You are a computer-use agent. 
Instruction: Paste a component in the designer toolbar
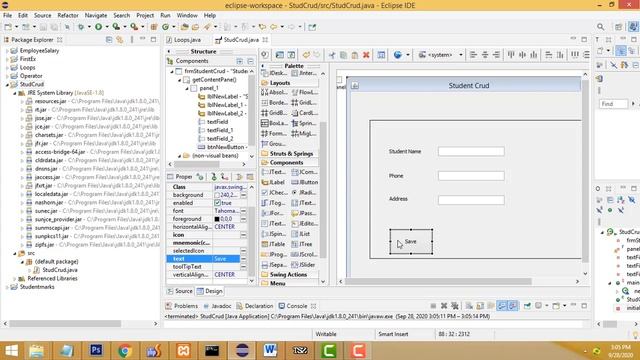[x=355, y=55]
